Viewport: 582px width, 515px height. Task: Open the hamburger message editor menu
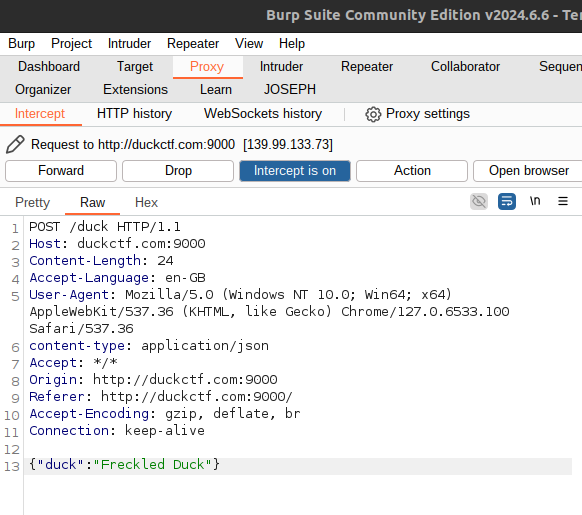pyautogui.click(x=563, y=201)
